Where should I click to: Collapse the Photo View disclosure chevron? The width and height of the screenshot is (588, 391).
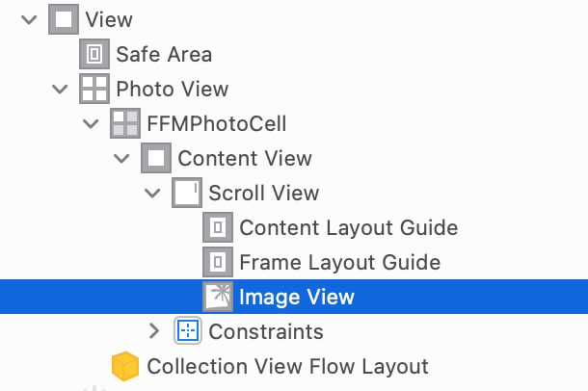click(60, 89)
